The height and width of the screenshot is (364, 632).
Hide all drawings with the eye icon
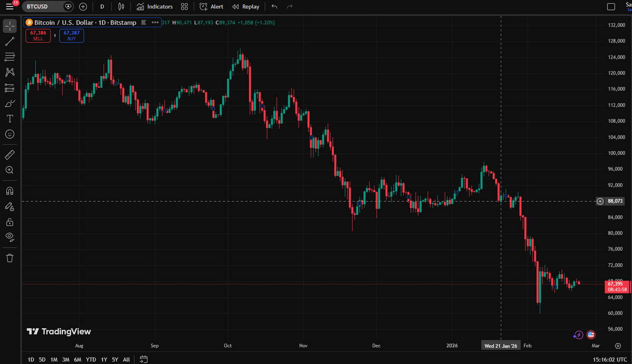8,237
